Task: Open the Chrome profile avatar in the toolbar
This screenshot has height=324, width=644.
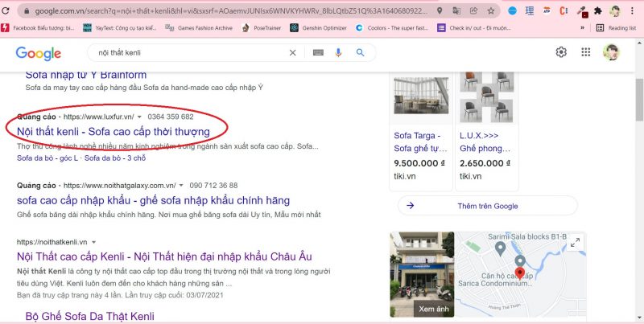Action: 615,11
